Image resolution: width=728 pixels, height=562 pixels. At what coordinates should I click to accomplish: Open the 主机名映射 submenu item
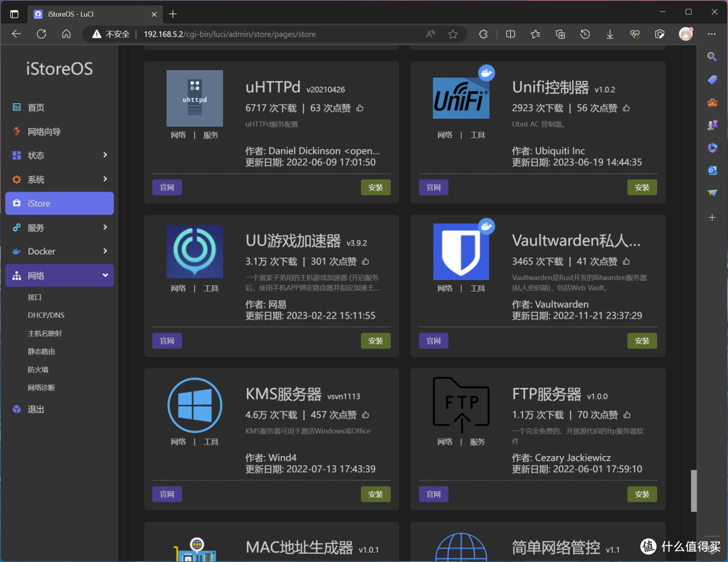click(x=44, y=333)
